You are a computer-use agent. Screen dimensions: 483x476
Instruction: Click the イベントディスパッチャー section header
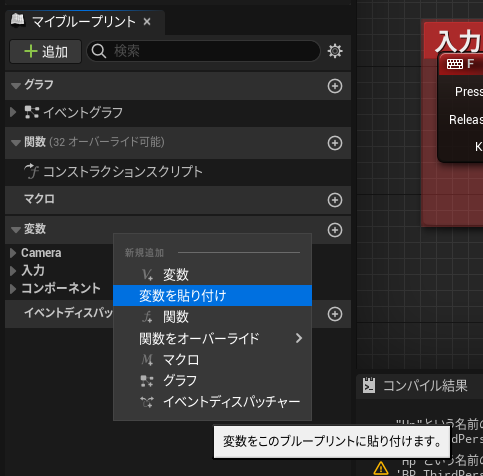(x=68, y=313)
